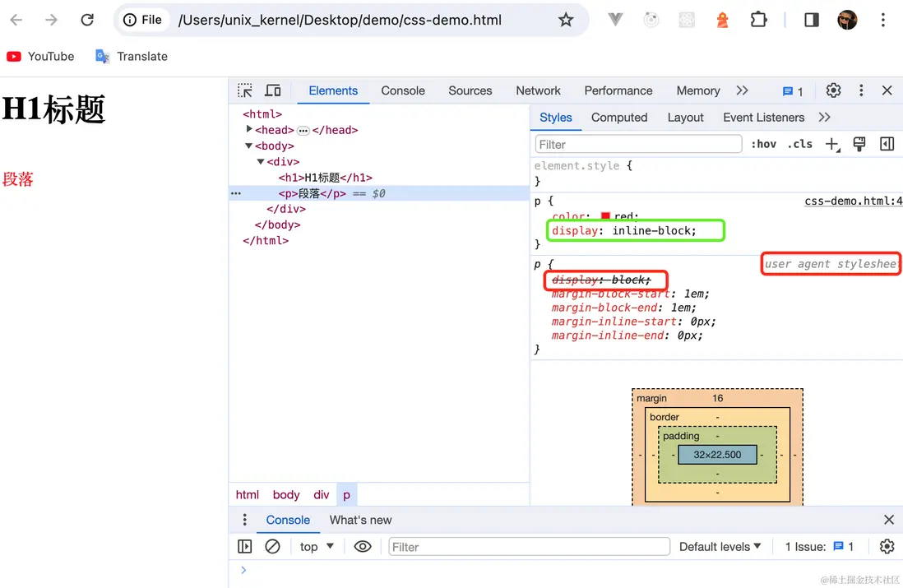Activate the inspect element picker icon
903x588 pixels.
[245, 90]
